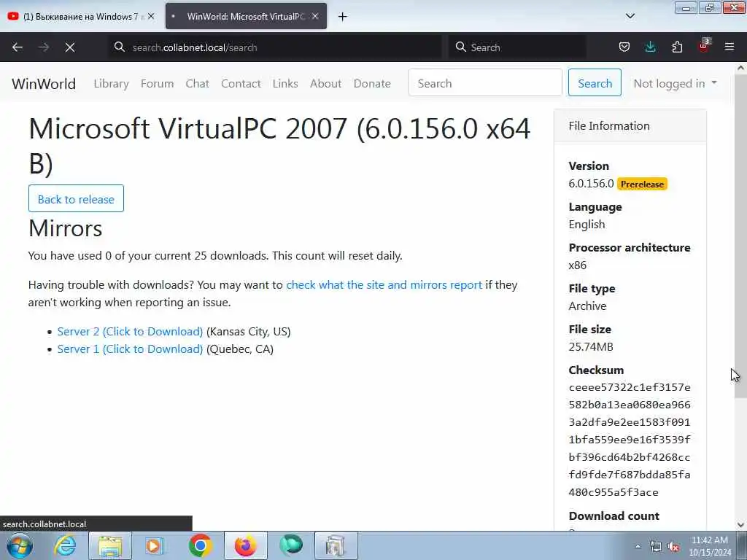Open the green sphere browser taskbar icon
The image size is (747, 560).
point(290,545)
